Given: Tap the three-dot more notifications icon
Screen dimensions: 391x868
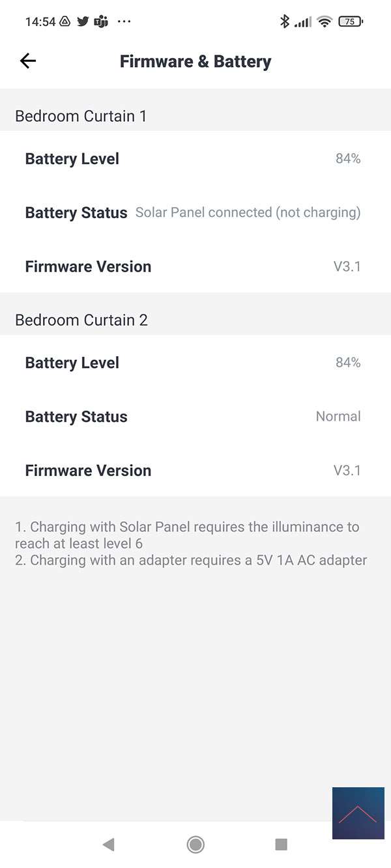Looking at the screenshot, I should click(124, 21).
